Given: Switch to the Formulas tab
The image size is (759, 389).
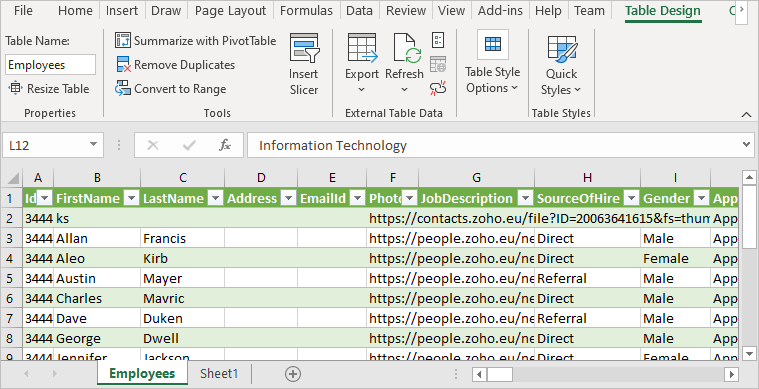Looking at the screenshot, I should click(x=306, y=11).
